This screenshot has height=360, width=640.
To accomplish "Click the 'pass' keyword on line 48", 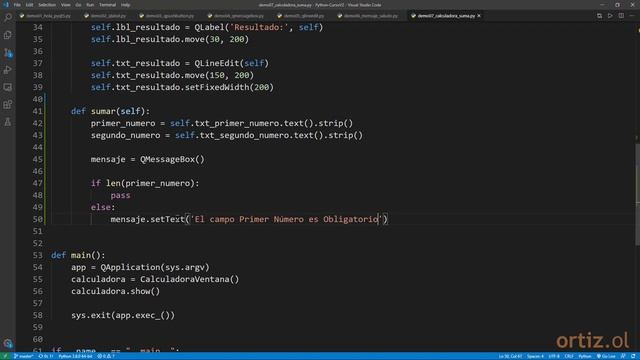I will [x=120, y=196].
